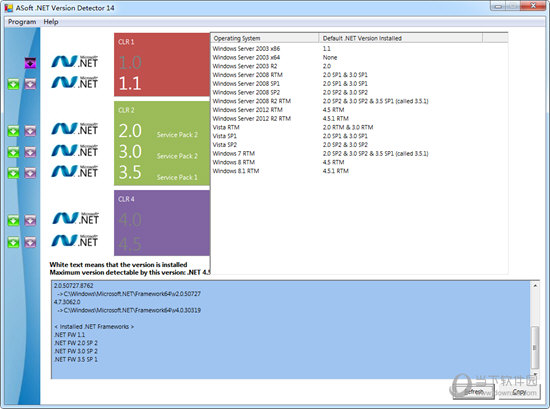This screenshot has height=409, width=550.
Task: Select the Windows Server 2008 R2 RTM row
Action: (x=359, y=101)
